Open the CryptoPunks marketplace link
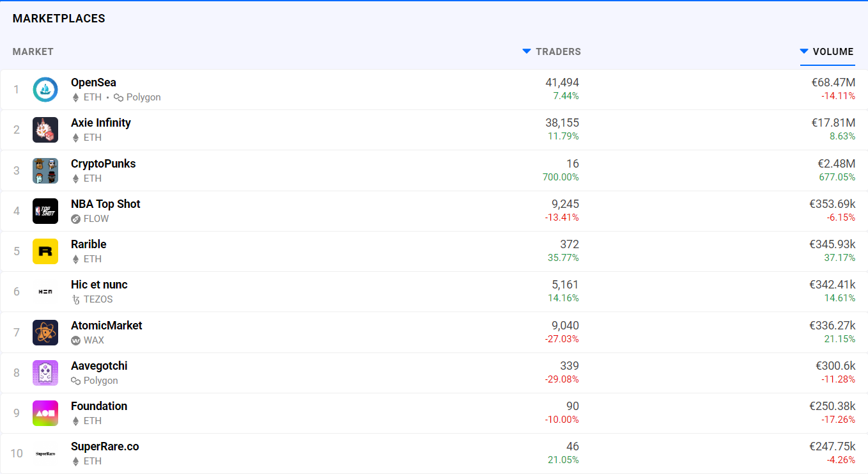Screen dimensions: 868x474 click(104, 164)
